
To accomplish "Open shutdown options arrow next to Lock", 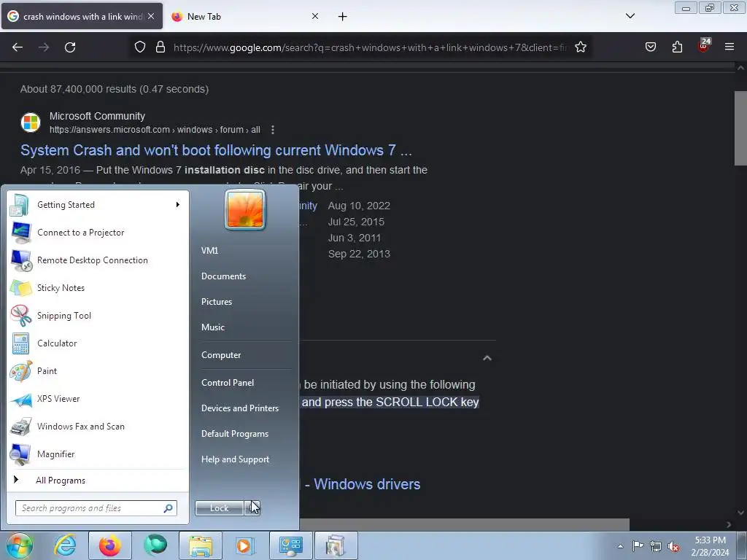I will click(x=252, y=508).
